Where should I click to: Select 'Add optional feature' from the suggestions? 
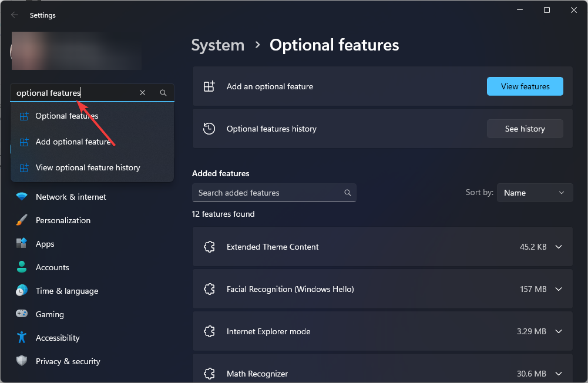point(73,142)
